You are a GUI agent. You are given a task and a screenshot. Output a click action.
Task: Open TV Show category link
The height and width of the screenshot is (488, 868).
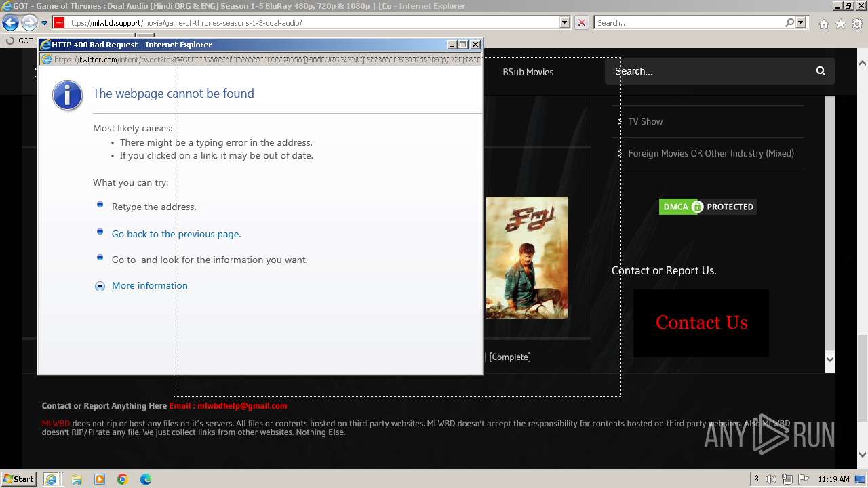(645, 121)
